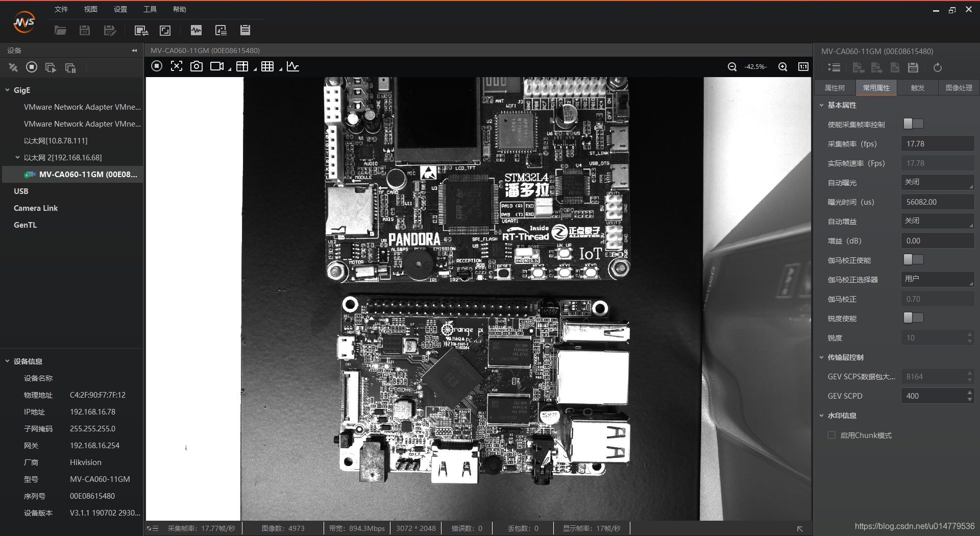Refresh the camera properties panel
The height and width of the screenshot is (536, 980).
click(x=938, y=67)
